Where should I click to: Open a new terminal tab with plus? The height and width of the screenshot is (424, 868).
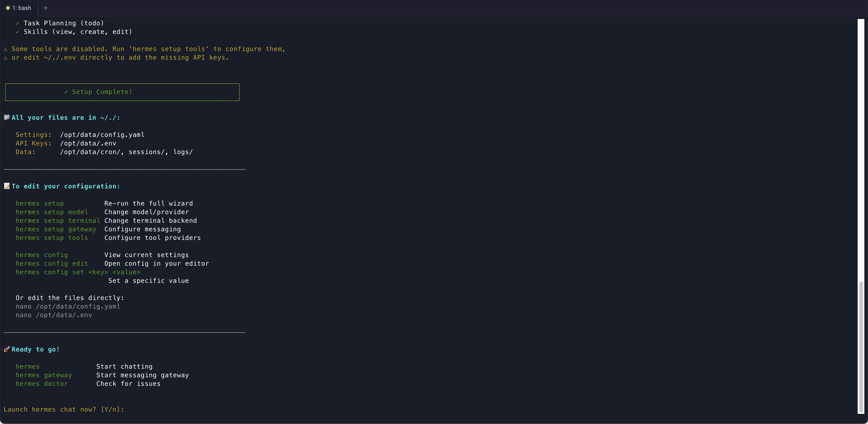pos(45,8)
